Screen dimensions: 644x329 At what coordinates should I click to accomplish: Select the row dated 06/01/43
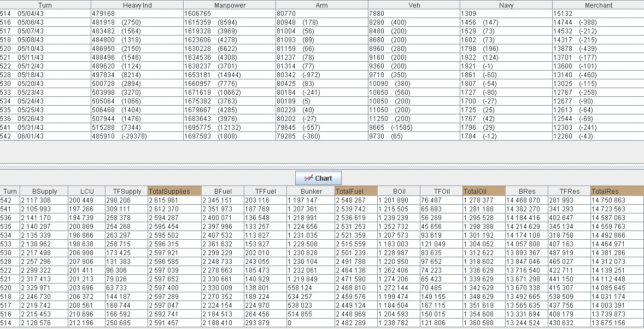(x=322, y=136)
